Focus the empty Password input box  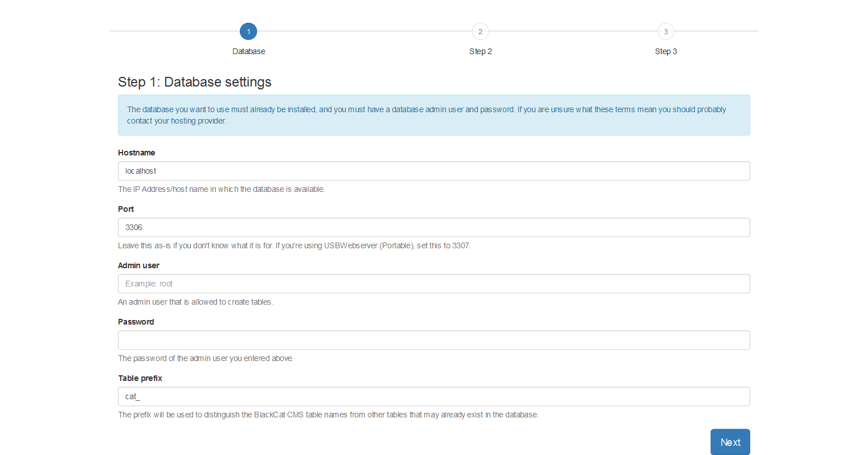[434, 340]
